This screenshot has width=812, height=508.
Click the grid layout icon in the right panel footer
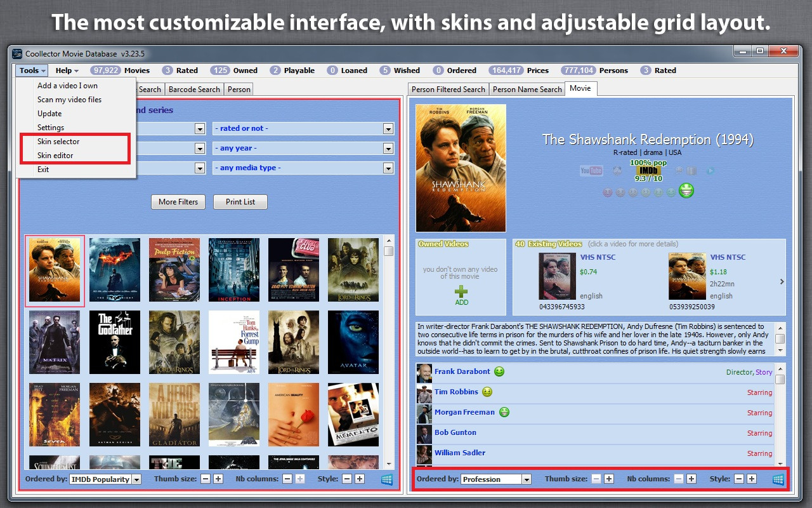point(778,479)
